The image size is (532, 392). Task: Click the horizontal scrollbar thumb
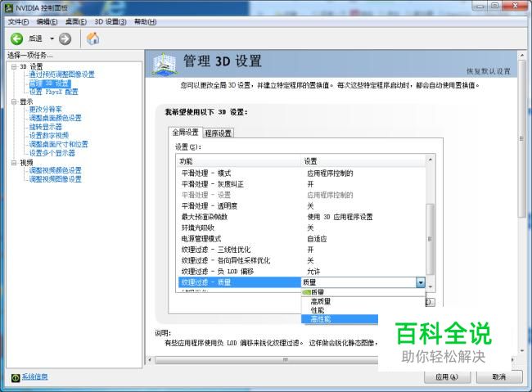pyautogui.click(x=286, y=360)
